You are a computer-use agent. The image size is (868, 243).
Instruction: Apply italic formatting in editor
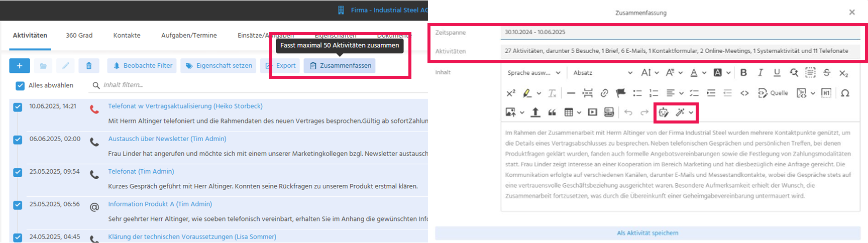(x=760, y=73)
